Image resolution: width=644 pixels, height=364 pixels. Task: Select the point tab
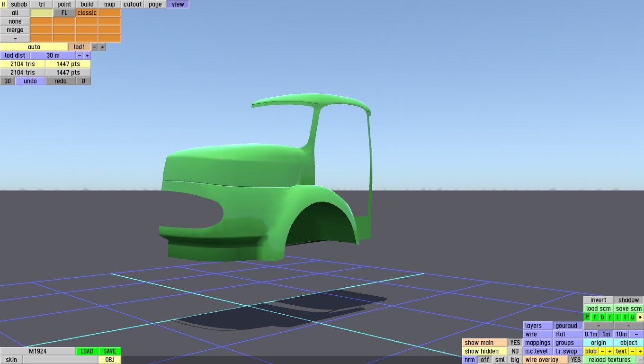click(x=64, y=4)
